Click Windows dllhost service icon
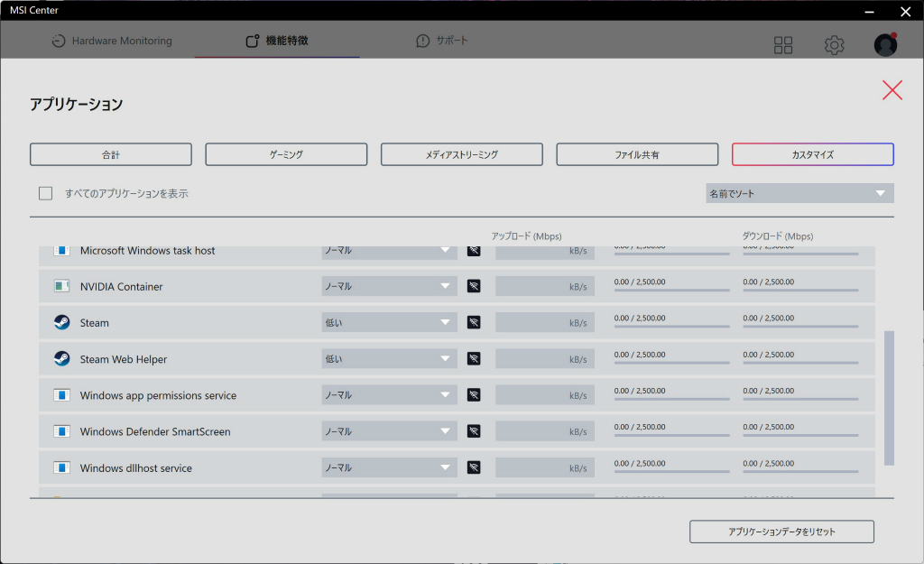The height and width of the screenshot is (564, 924). (62, 467)
